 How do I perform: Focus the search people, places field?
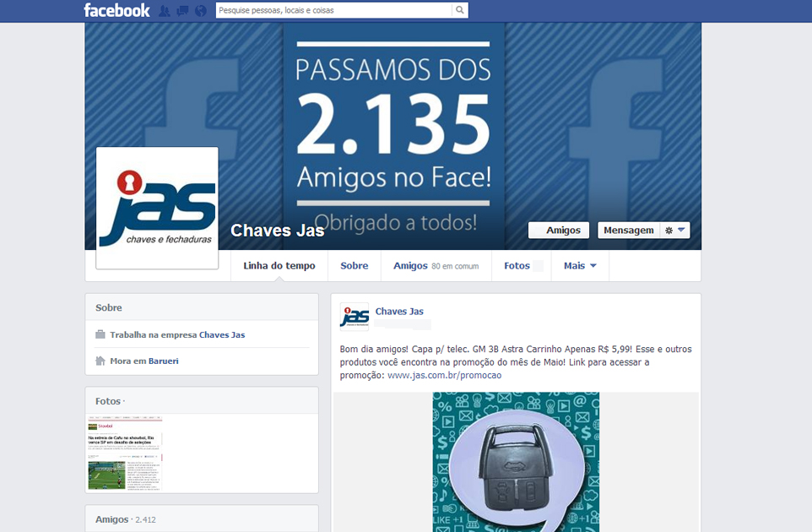[333, 10]
